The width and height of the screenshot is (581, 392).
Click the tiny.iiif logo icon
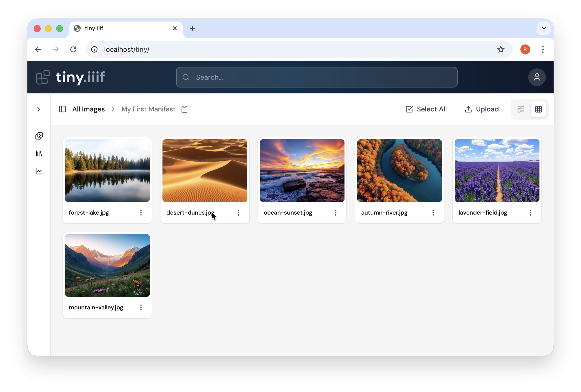tap(43, 77)
